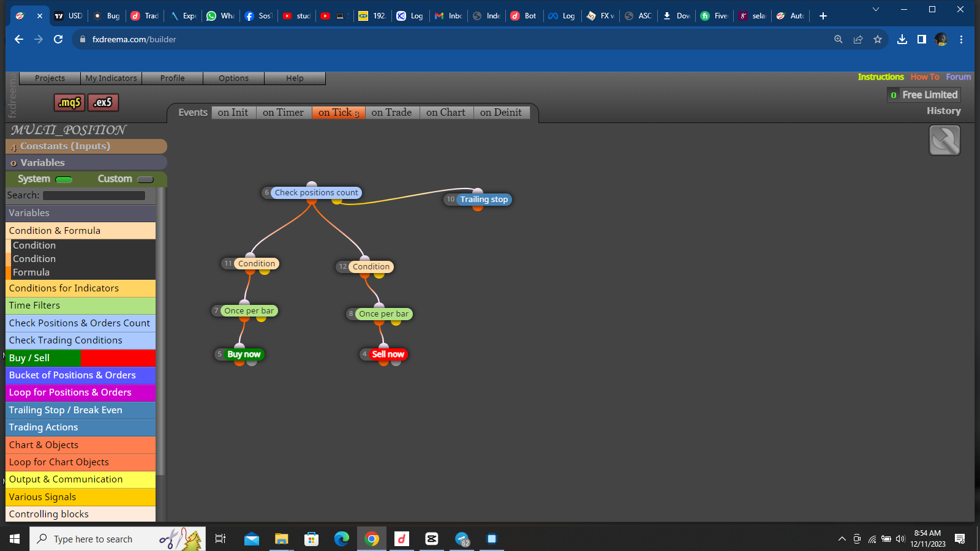Open File Explorer from taskbar
This screenshot has height=551, width=980.
282,539
